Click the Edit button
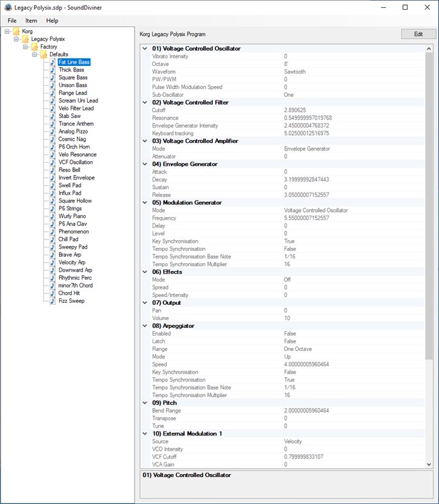 418,34
